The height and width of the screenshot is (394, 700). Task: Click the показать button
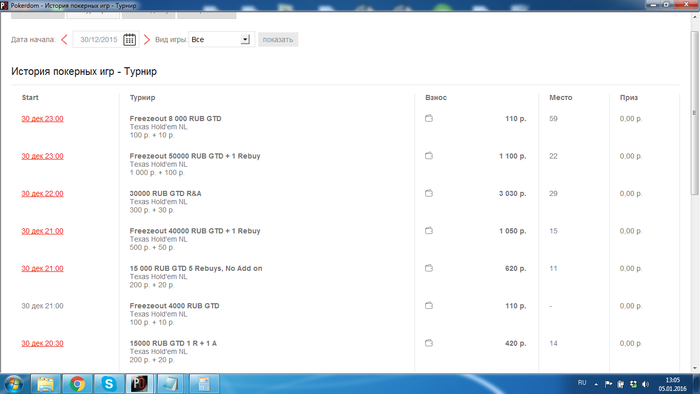[x=278, y=39]
